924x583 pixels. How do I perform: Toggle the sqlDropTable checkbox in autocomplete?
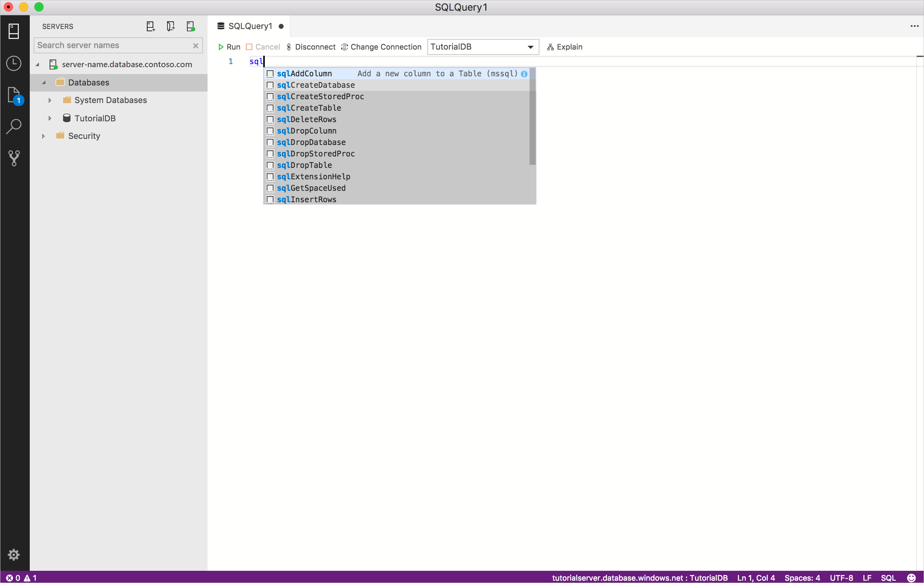tap(270, 165)
